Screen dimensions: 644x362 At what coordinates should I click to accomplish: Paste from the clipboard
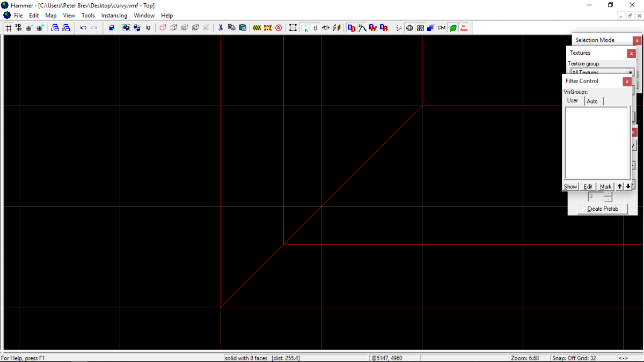point(242,28)
